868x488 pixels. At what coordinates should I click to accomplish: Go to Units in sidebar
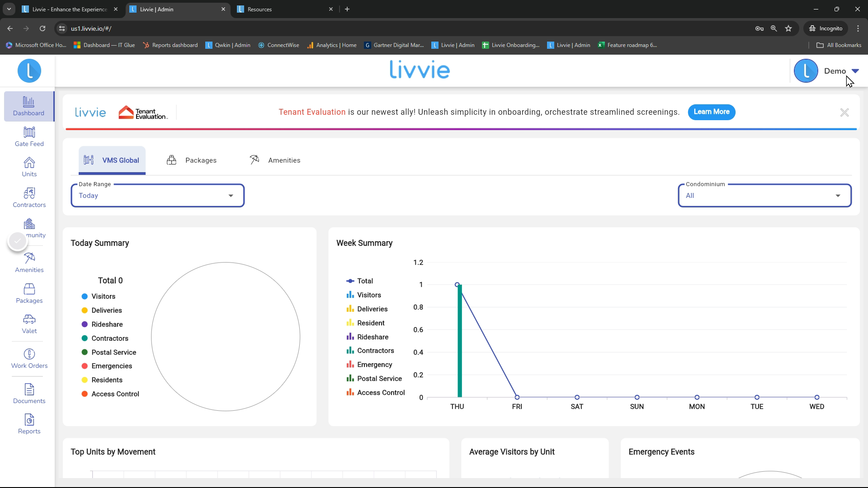29,167
